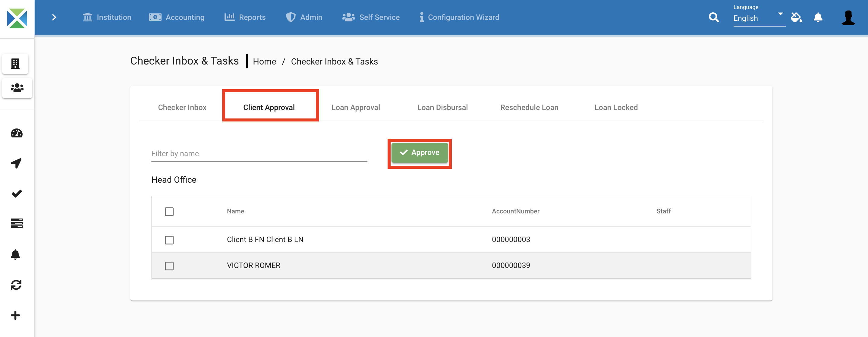Go to Home breadcrumb link
The width and height of the screenshot is (868, 337).
click(x=264, y=62)
